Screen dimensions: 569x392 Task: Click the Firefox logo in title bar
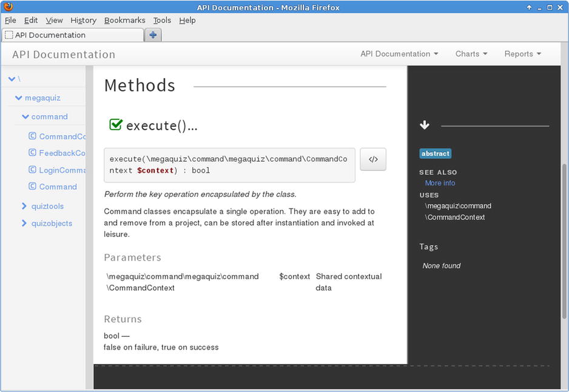[7, 7]
